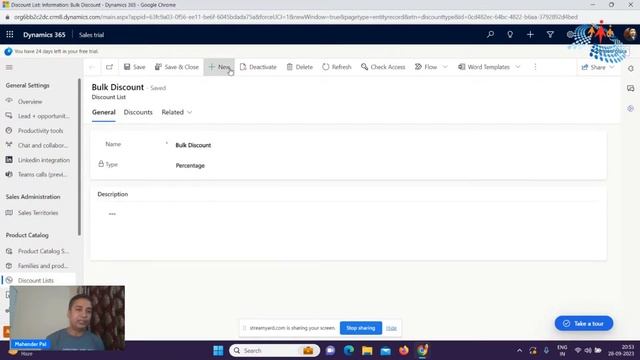Click the Word Templates command
Screen dimensions: 640x360
pos(484,67)
